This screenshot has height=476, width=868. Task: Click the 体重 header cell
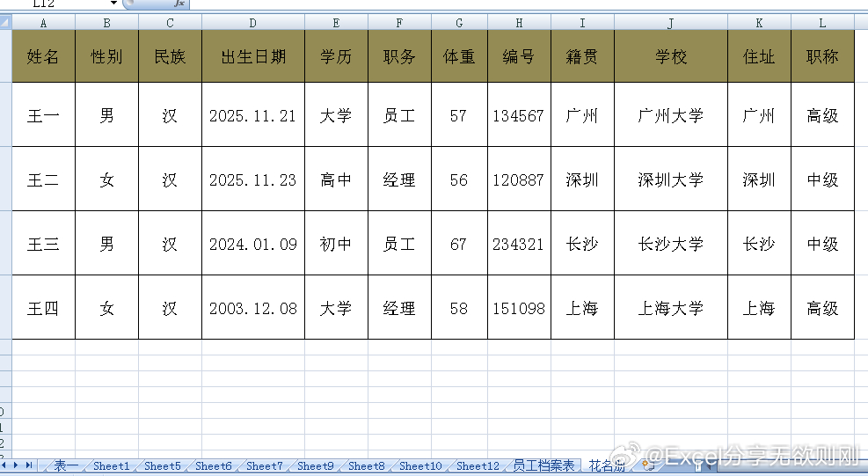[x=459, y=56]
